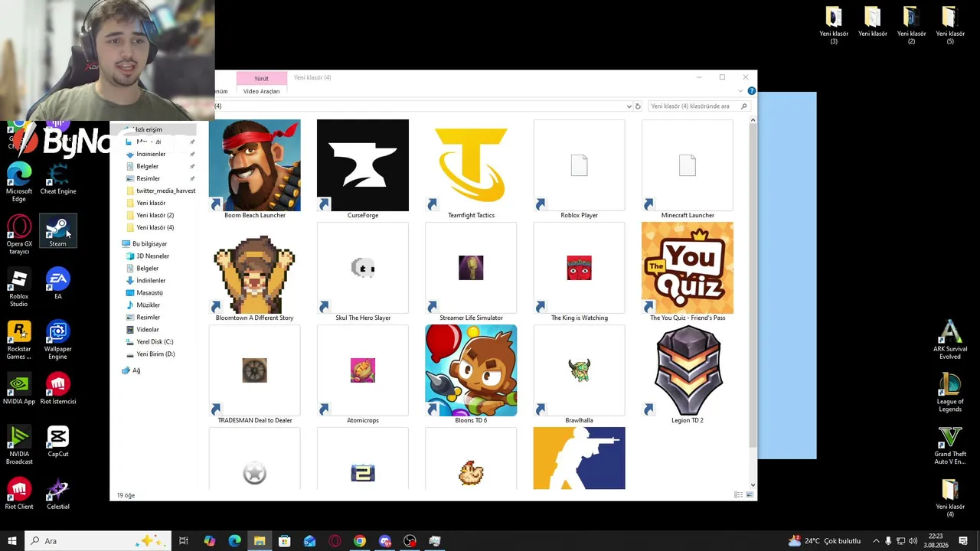The height and width of the screenshot is (551, 980).
Task: Open Videolar in the navigation pane
Action: click(x=148, y=329)
